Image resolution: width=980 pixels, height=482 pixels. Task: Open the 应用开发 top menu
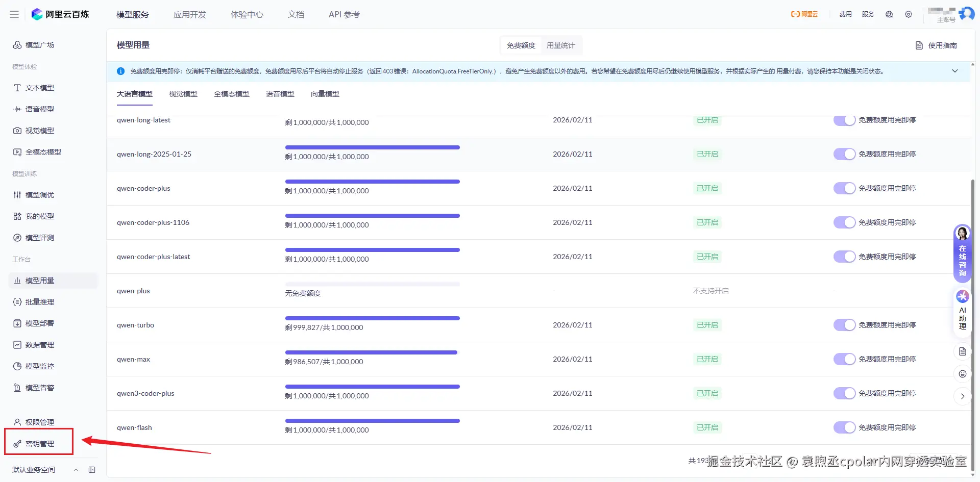coord(190,14)
